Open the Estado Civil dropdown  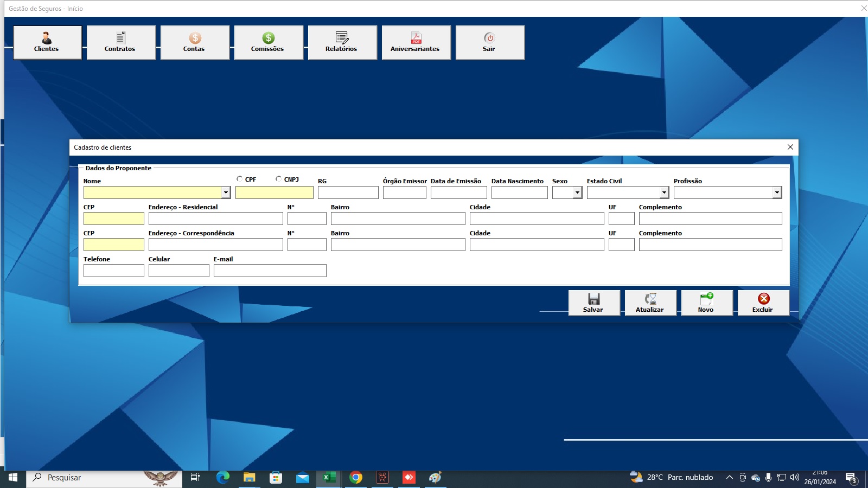[x=664, y=192]
